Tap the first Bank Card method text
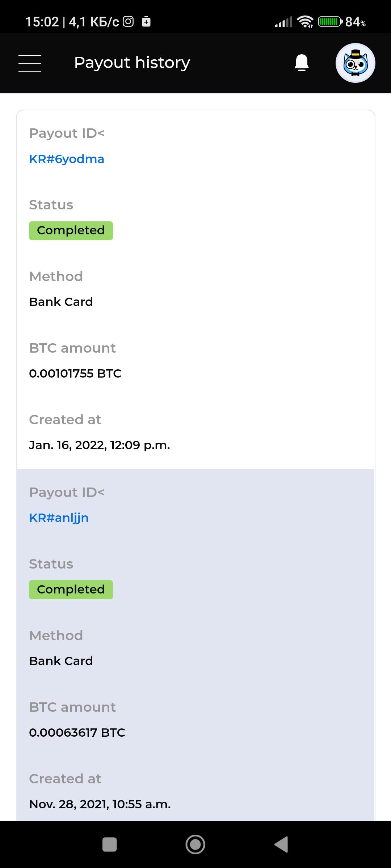 click(61, 302)
